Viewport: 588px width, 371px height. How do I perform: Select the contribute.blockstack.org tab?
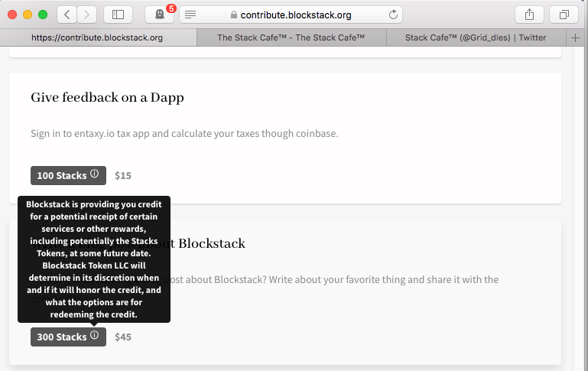pyautogui.click(x=98, y=38)
